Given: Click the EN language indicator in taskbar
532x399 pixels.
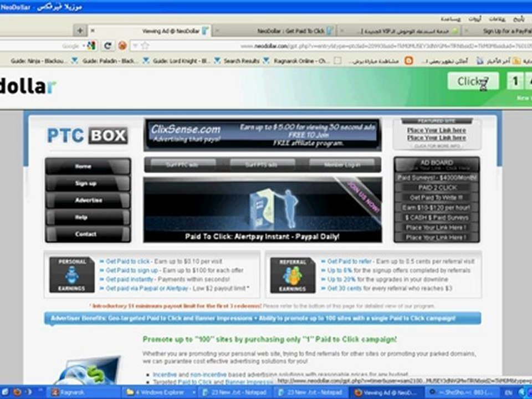Looking at the screenshot, I should [508, 393].
